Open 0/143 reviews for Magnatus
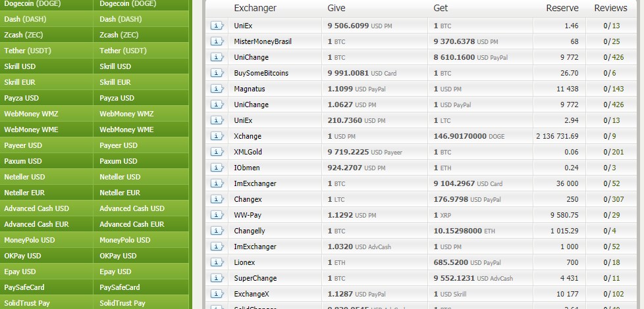 pyautogui.click(x=614, y=89)
